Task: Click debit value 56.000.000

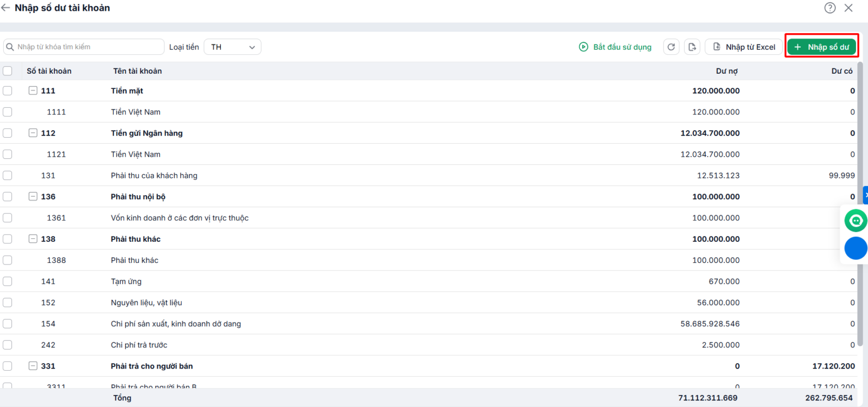Action: tap(718, 302)
